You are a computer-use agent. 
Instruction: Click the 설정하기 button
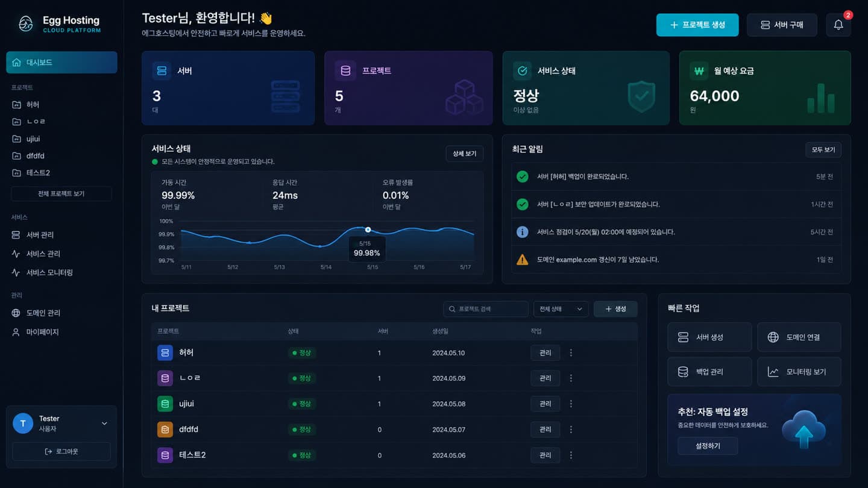pyautogui.click(x=708, y=446)
